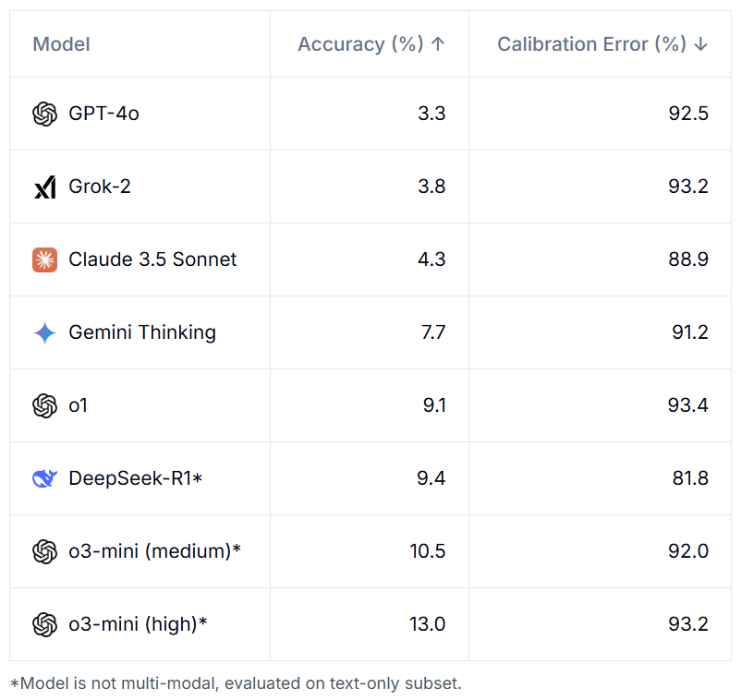Select the Gemini Thinking model name
Viewport: 741px width, 700px height.
(142, 332)
